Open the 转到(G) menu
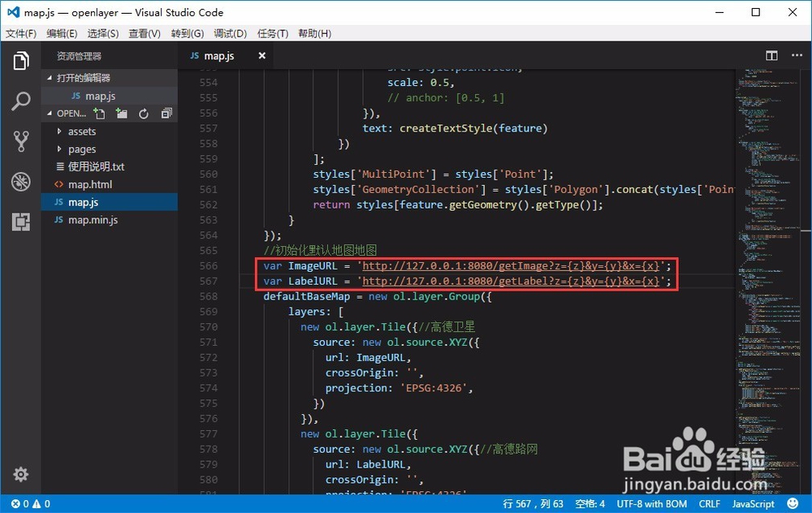Image resolution: width=812 pixels, height=513 pixels. tap(188, 33)
